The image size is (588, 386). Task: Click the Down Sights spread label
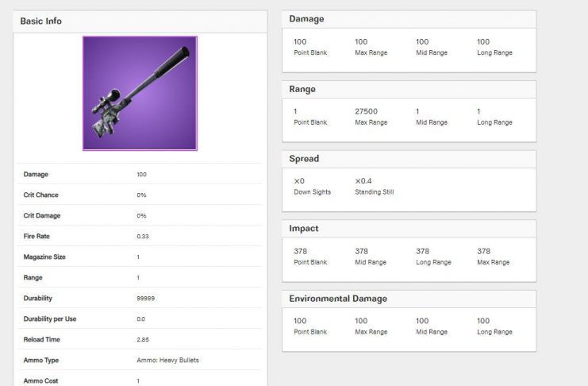(313, 192)
